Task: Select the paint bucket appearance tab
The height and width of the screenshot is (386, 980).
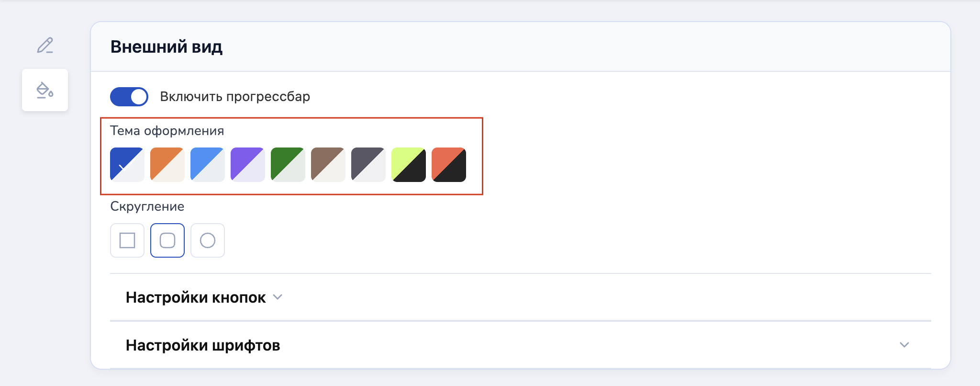Action: click(45, 90)
